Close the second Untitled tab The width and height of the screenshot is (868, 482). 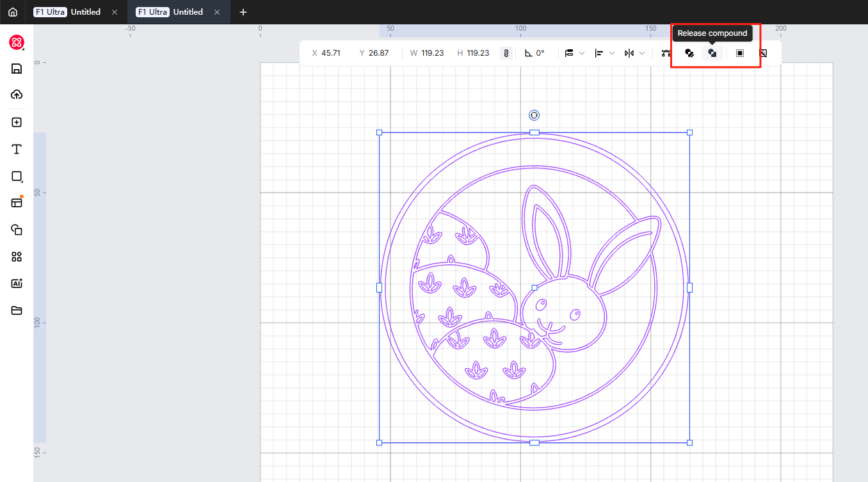click(x=217, y=12)
